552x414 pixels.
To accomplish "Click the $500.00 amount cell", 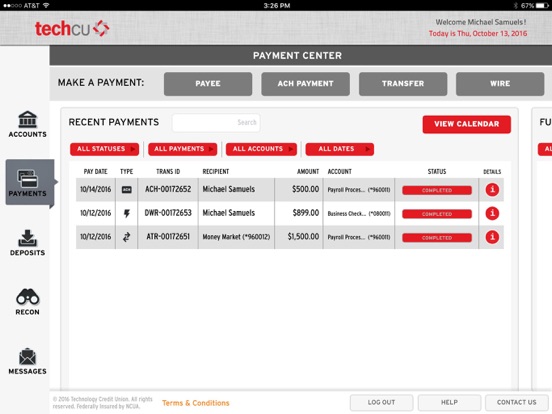I will (x=306, y=189).
